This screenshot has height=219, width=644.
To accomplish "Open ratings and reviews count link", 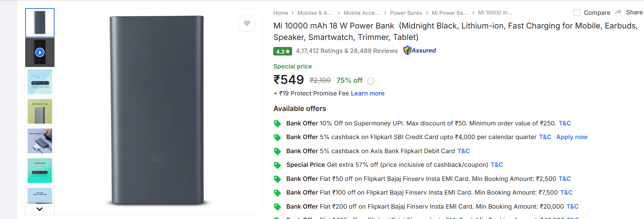I will coord(347,51).
